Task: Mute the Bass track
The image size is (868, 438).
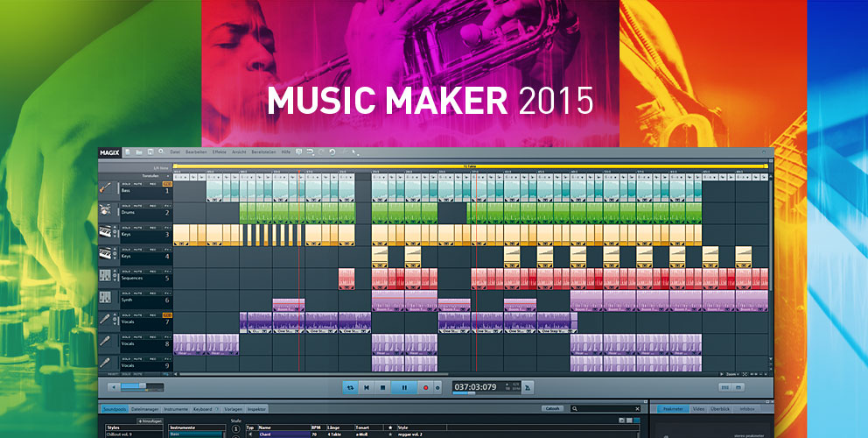Action: click(x=138, y=184)
